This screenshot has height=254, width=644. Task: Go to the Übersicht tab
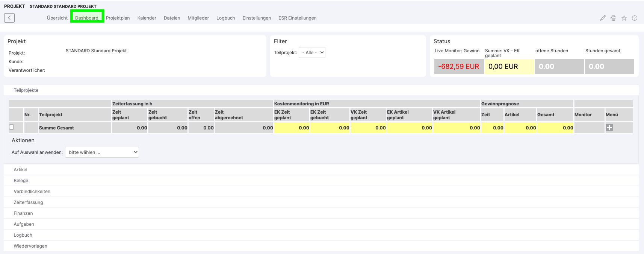click(x=57, y=18)
